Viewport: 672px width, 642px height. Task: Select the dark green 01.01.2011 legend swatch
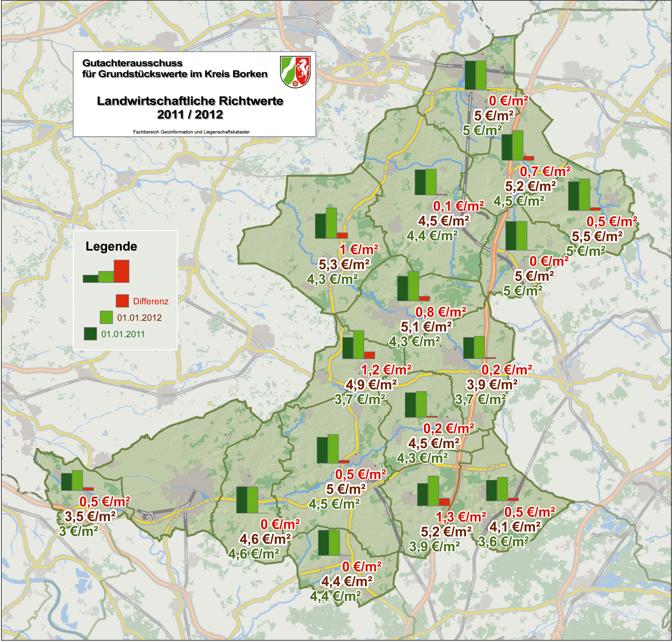[x=90, y=334]
